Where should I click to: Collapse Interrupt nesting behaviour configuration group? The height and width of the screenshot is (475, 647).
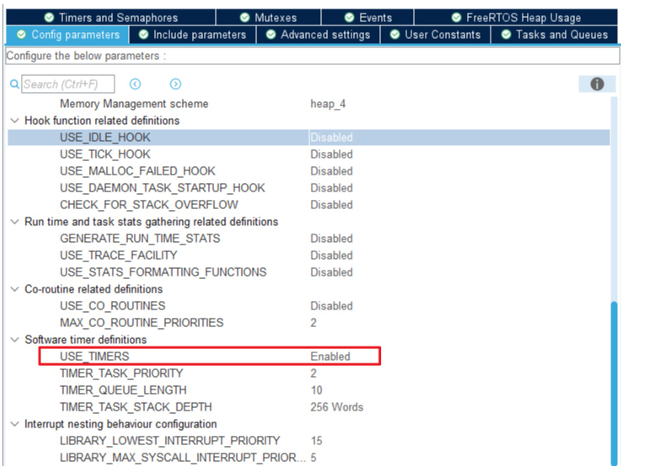coord(14,424)
